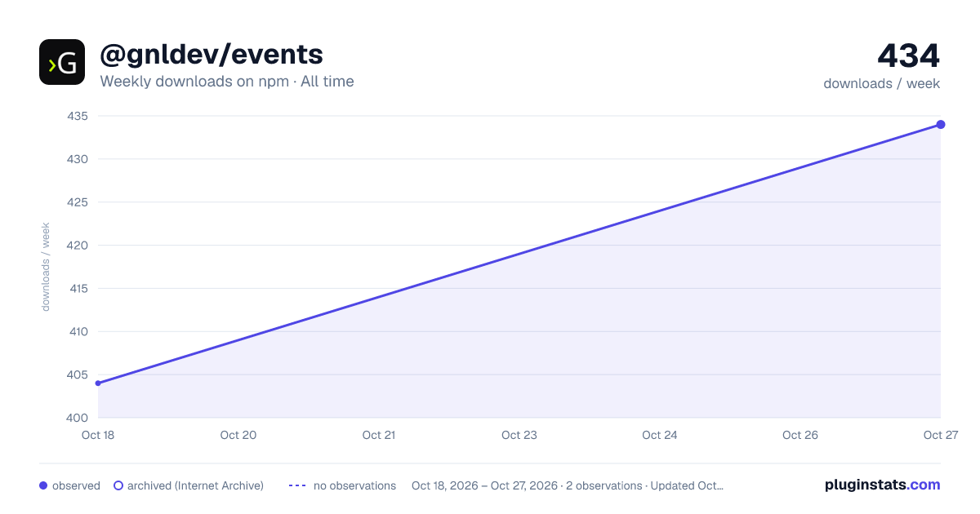980x514 pixels.
Task: Click the date range and observations summary text
Action: coord(568,485)
